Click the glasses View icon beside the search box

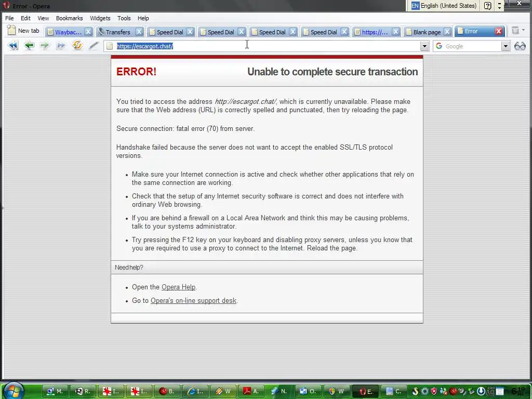[520, 46]
